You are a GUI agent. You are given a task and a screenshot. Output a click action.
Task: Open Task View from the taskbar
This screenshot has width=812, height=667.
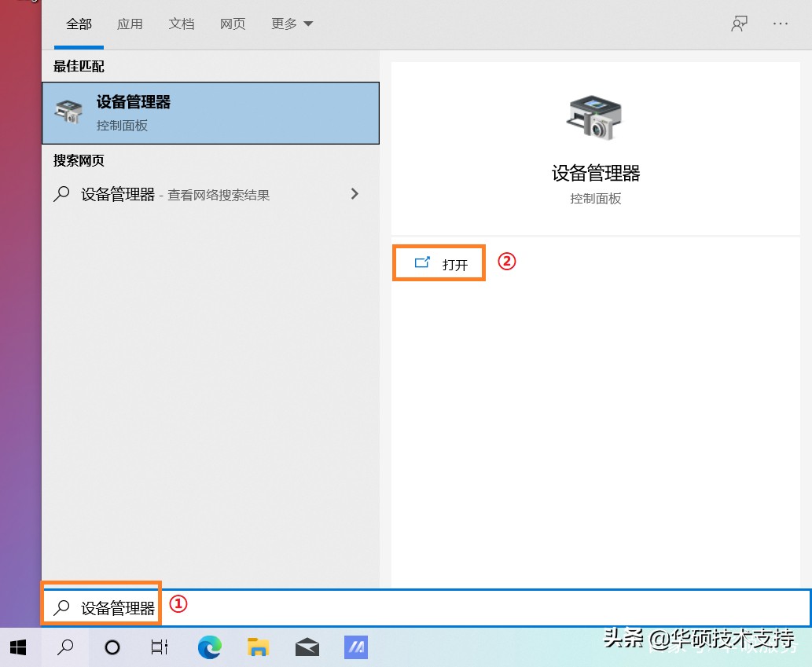tap(159, 647)
